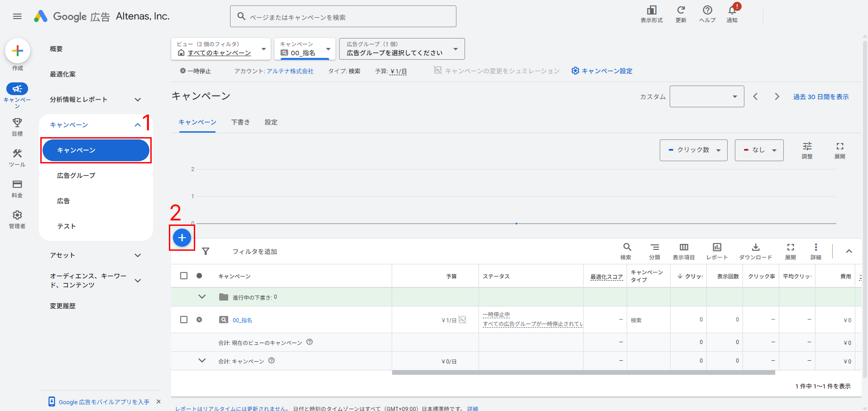Open the 広告グループ selection dropdown
The image size is (868, 411).
[x=402, y=49]
